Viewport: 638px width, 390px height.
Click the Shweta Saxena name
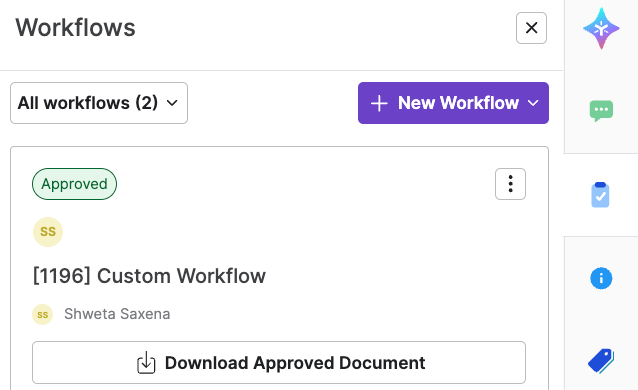pos(117,314)
